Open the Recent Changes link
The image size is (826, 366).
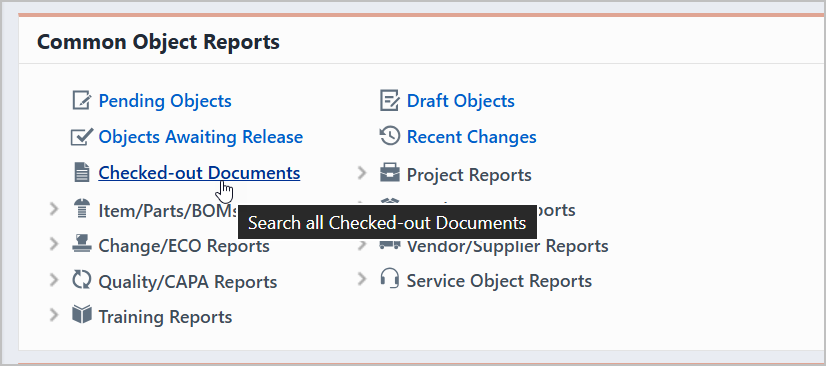471,137
